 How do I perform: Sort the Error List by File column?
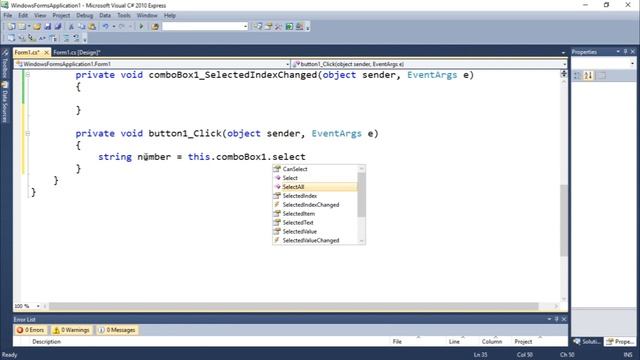pyautogui.click(x=397, y=342)
